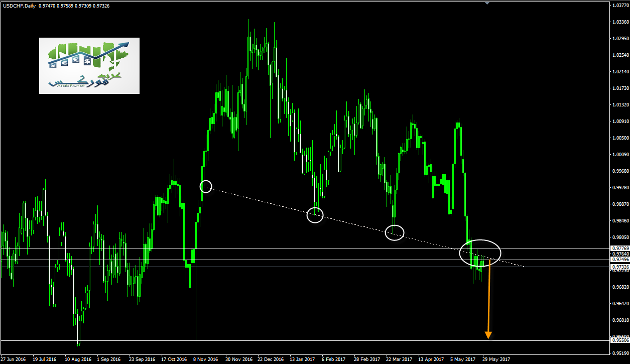Click the 13 Apr 2017 date label
The height and width of the screenshot is (364, 630).
tap(432, 359)
